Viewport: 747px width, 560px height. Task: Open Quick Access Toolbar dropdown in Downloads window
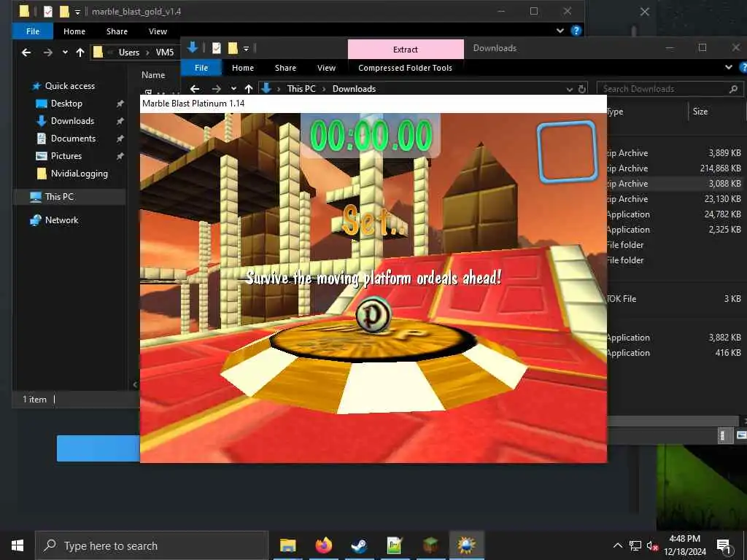[x=246, y=49]
